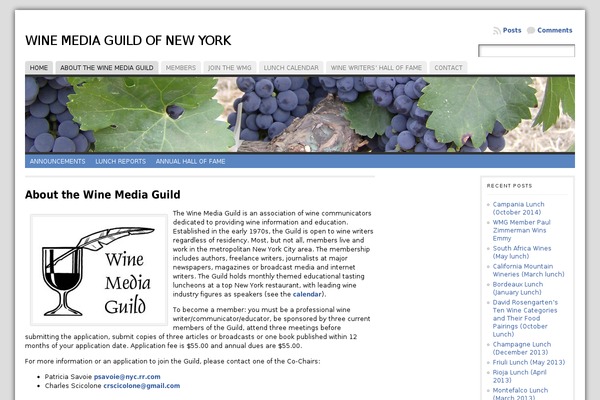Click the About the Wine Media Guild heading
600x400 pixels.
click(x=103, y=194)
